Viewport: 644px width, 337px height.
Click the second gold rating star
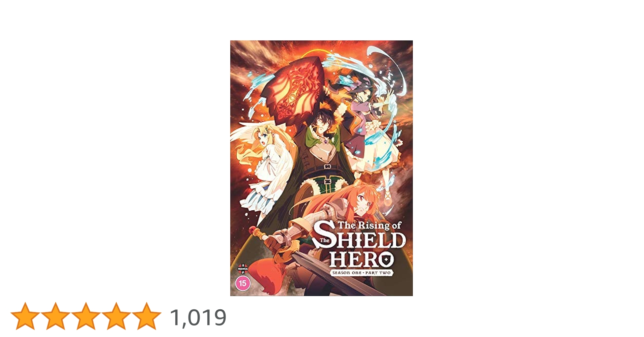(x=56, y=316)
